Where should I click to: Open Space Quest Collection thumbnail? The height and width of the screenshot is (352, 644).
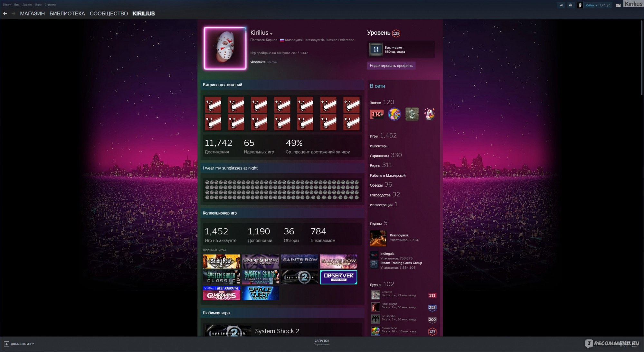[260, 293]
